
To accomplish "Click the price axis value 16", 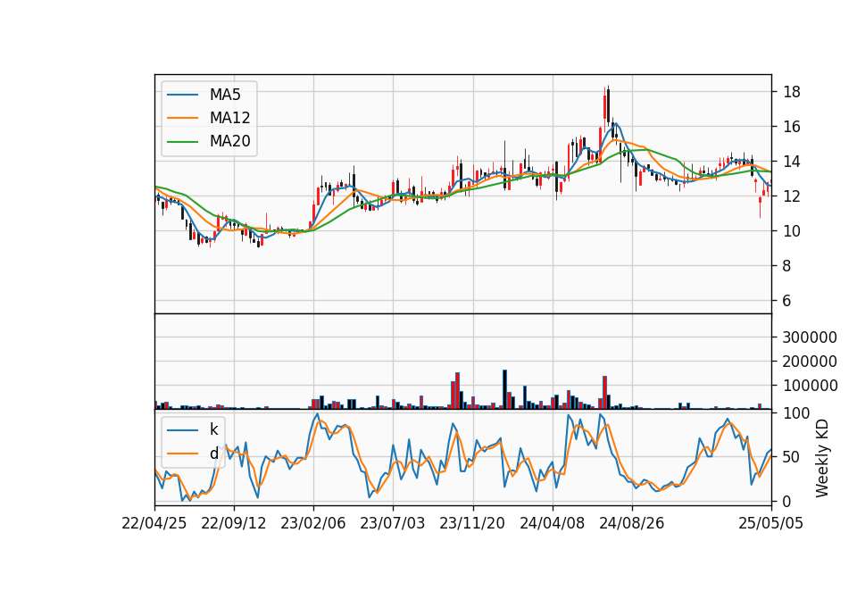I will pyautogui.click(x=792, y=127).
